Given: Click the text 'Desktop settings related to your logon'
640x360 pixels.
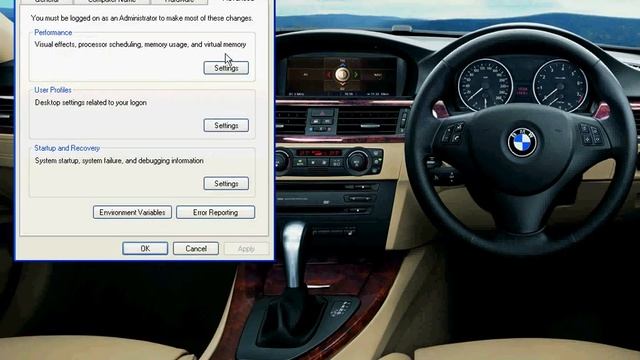Looking at the screenshot, I should point(91,102).
